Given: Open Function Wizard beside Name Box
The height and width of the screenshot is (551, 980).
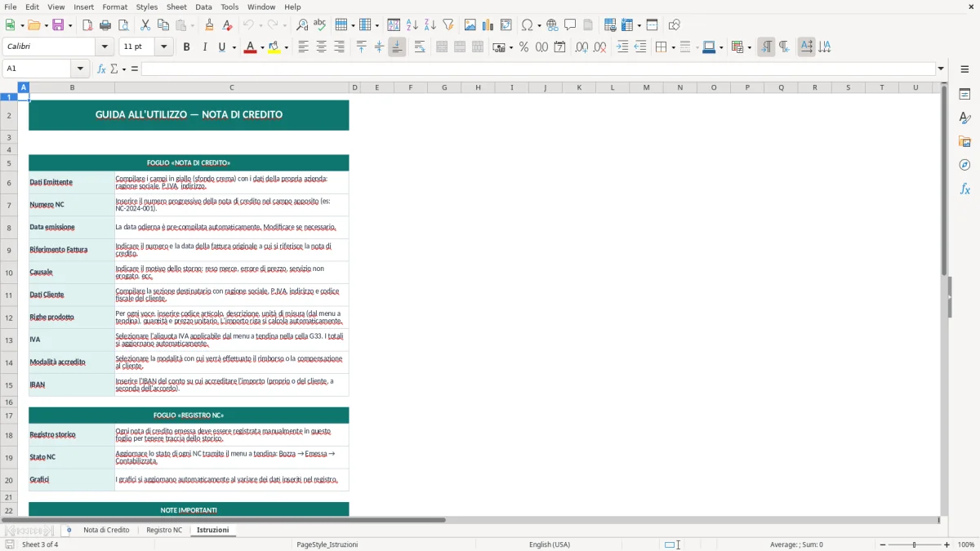Looking at the screenshot, I should tap(102, 69).
